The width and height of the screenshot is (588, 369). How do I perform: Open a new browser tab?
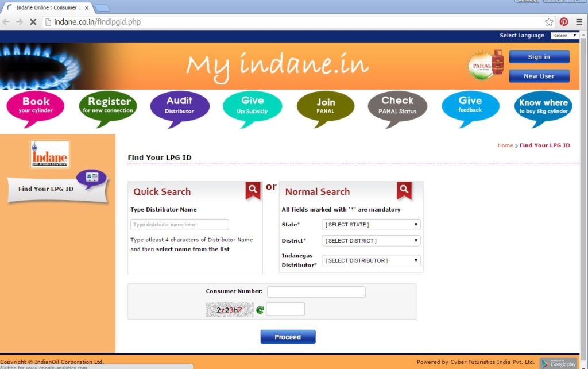[x=102, y=8]
